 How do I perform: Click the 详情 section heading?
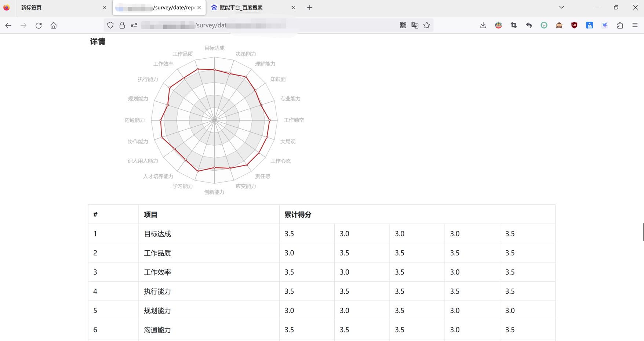tap(98, 42)
